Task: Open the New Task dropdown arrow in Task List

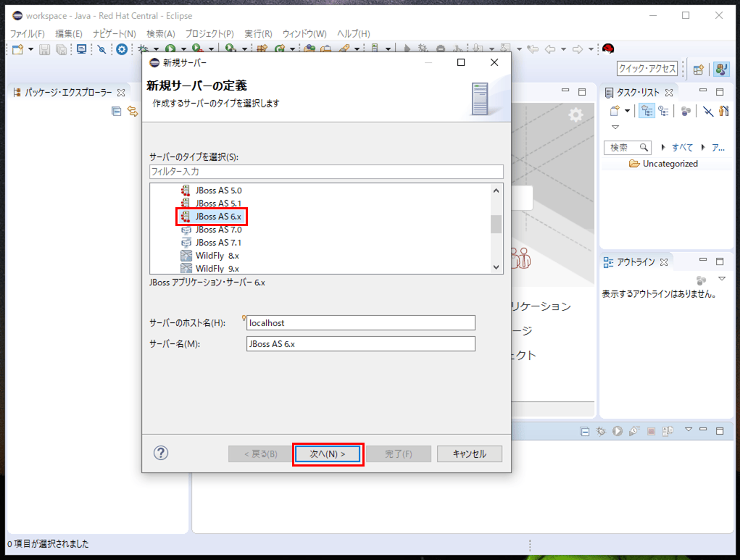Action: [x=628, y=111]
